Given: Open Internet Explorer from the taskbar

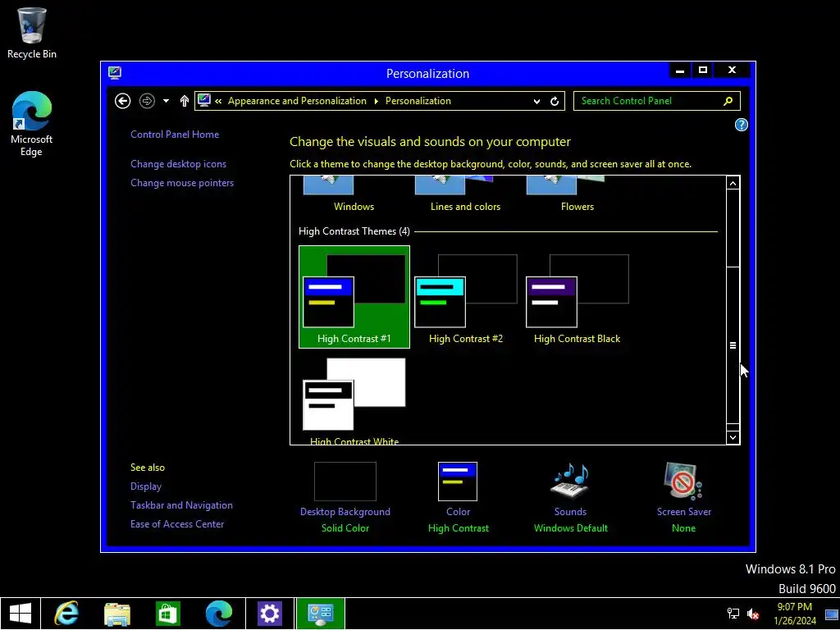Looking at the screenshot, I should [66, 614].
